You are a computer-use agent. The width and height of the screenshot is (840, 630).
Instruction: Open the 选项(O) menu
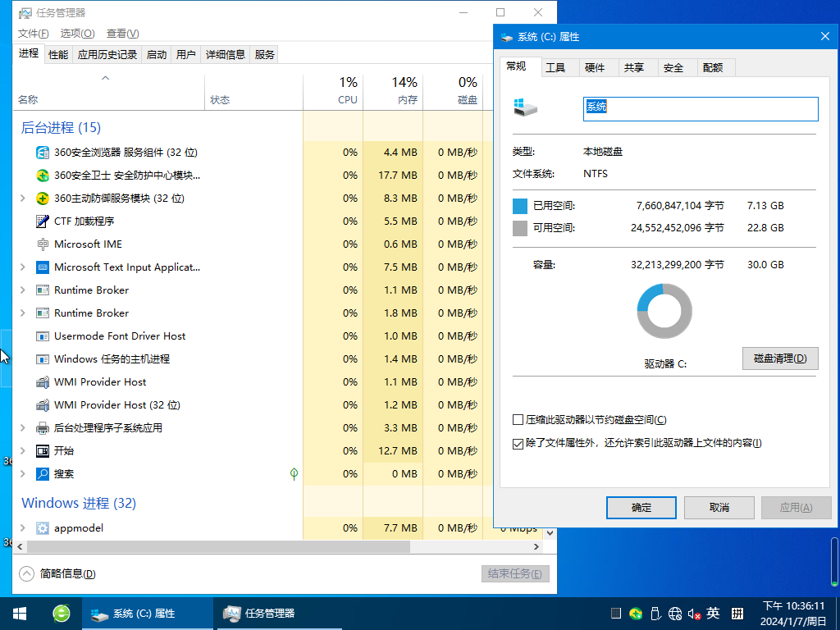[77, 34]
